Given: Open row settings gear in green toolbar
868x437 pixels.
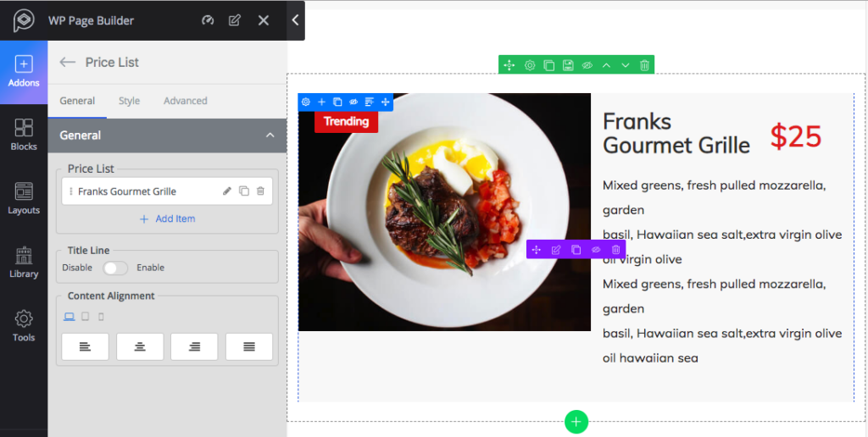Looking at the screenshot, I should tap(530, 65).
